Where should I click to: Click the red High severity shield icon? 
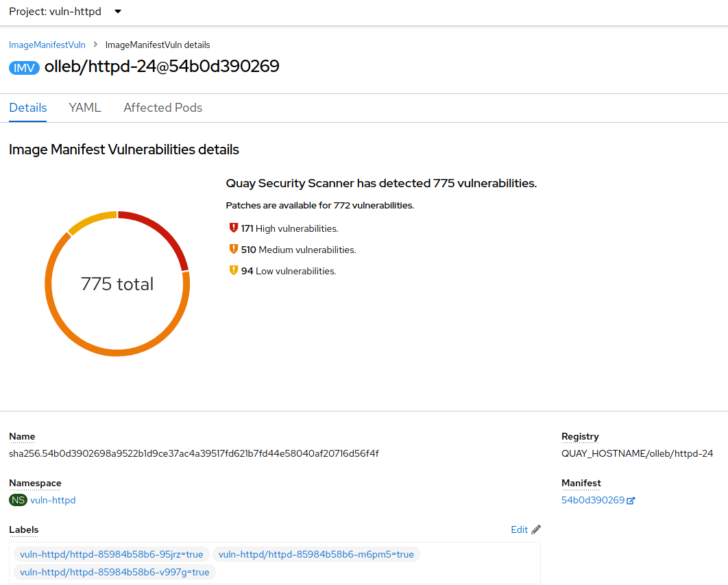[233, 227]
